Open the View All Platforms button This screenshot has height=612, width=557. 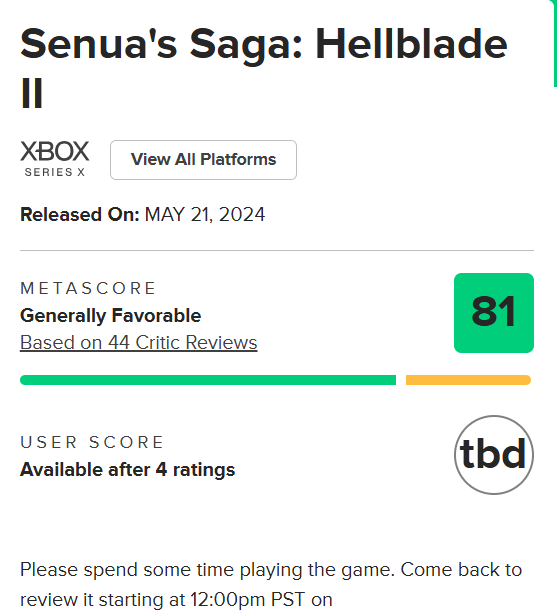[x=203, y=160]
